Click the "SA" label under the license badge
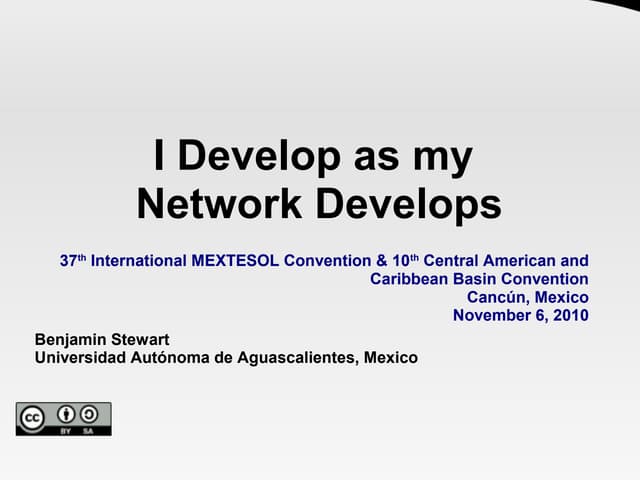Screen dimensions: 640x480 89,429
